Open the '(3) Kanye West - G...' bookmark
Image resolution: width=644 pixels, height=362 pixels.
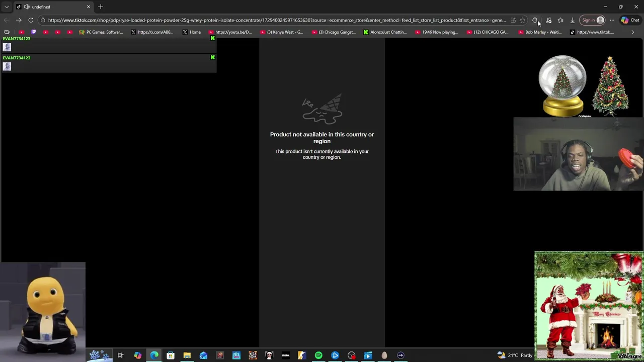pos(282,32)
